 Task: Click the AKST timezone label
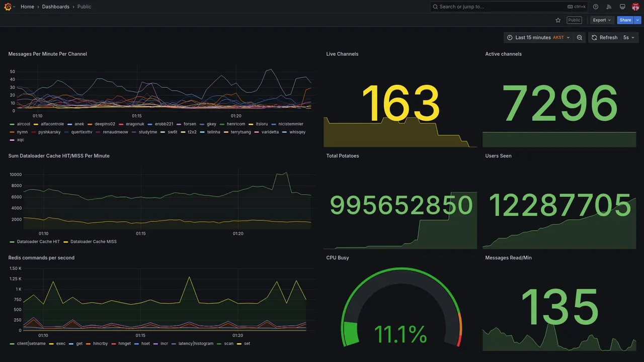[558, 37]
